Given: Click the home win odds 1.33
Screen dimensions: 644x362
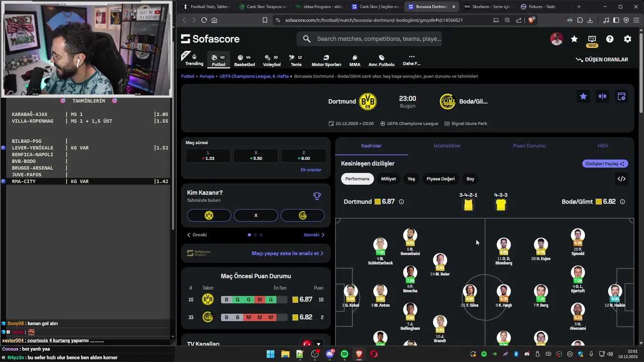Looking at the screenshot, I should [208, 156].
